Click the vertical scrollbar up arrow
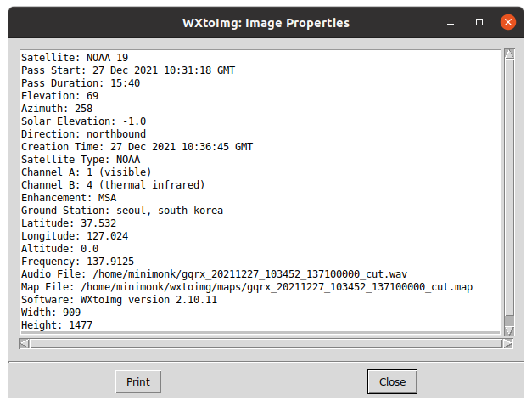Viewport: 532px width, 406px height. [x=509, y=54]
